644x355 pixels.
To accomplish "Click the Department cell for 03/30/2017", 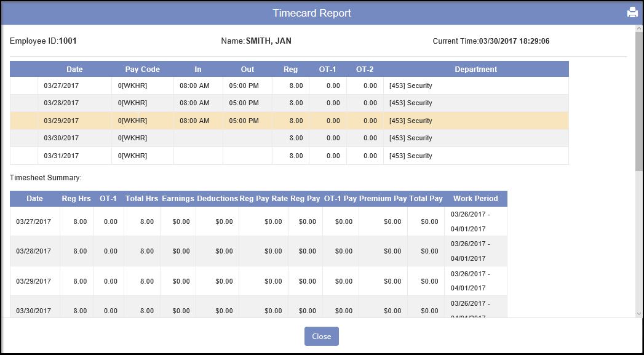I will click(475, 138).
